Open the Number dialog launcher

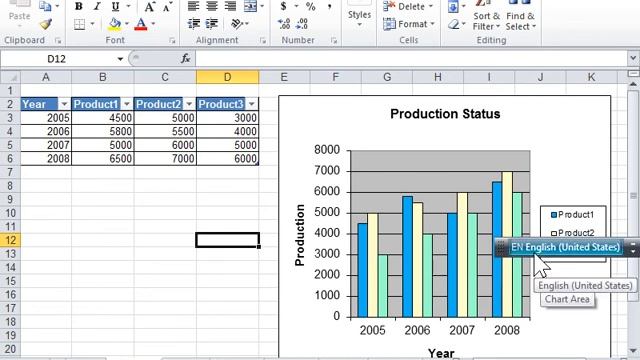pyautogui.click(x=334, y=40)
